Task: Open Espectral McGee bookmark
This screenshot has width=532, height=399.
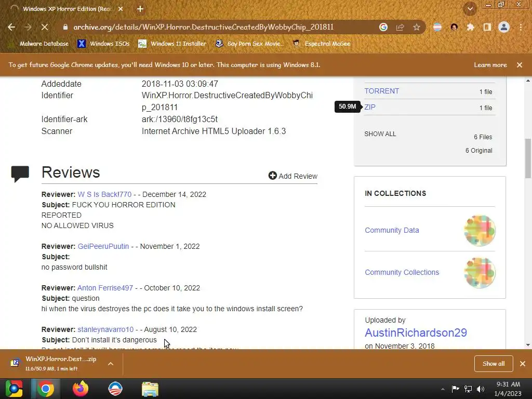Action: tap(321, 44)
